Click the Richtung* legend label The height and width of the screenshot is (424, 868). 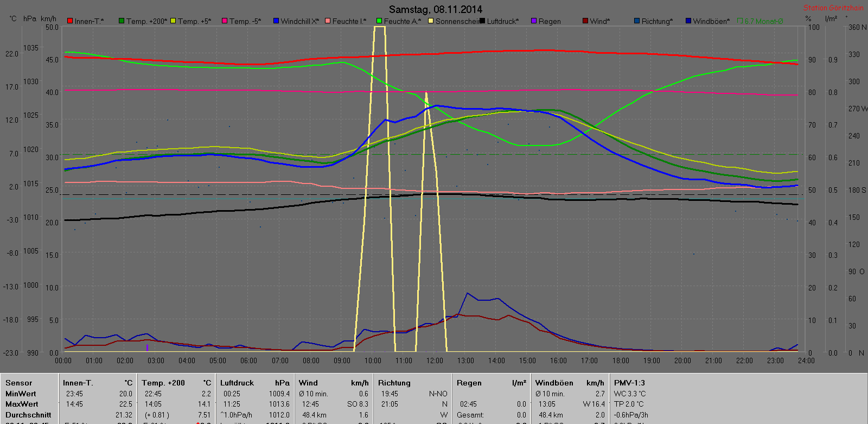coord(657,21)
